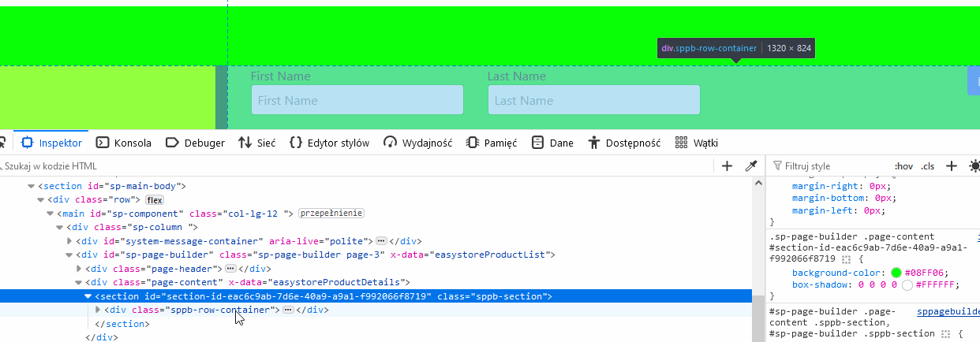
Task: Collapse the div sp-column node
Action: 60,228
